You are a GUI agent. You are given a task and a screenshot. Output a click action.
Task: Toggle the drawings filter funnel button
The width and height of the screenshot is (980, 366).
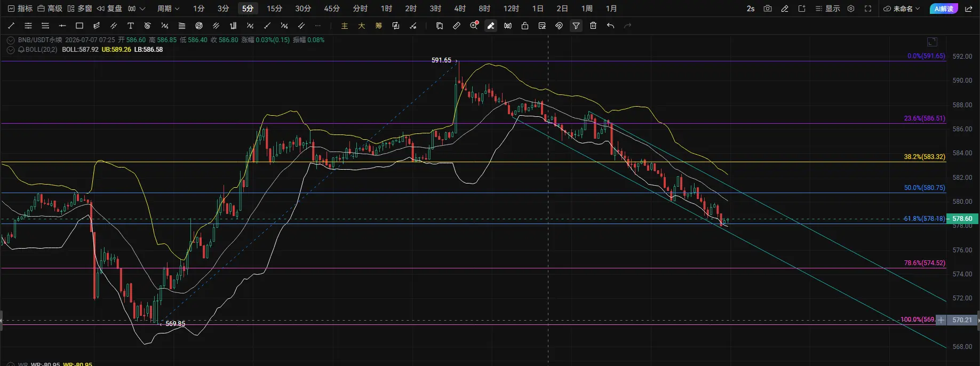point(576,26)
